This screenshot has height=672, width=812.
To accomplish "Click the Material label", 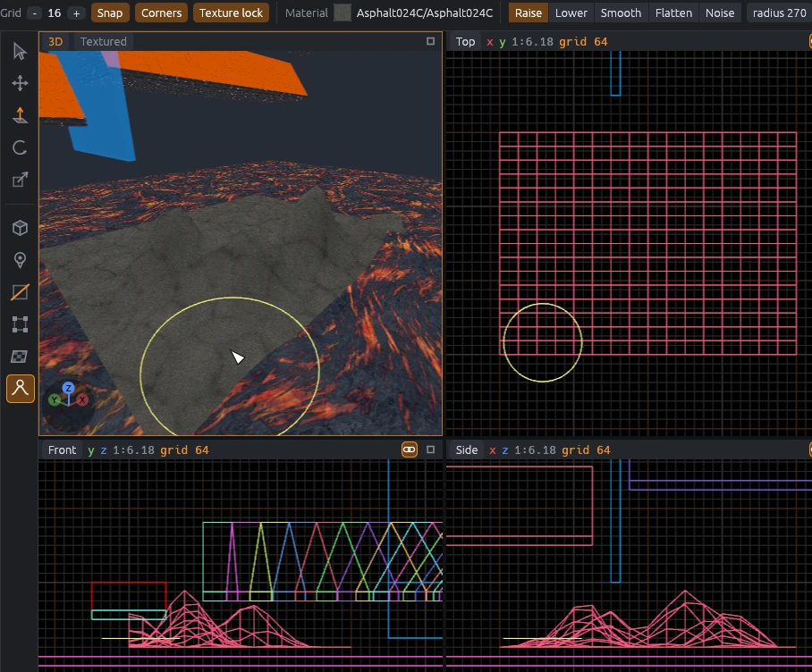I will 306,13.
